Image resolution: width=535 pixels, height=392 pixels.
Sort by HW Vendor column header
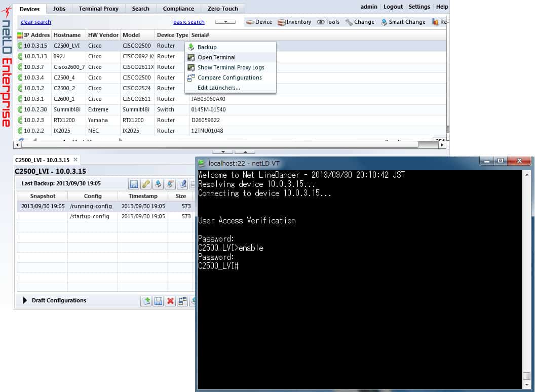coord(103,35)
